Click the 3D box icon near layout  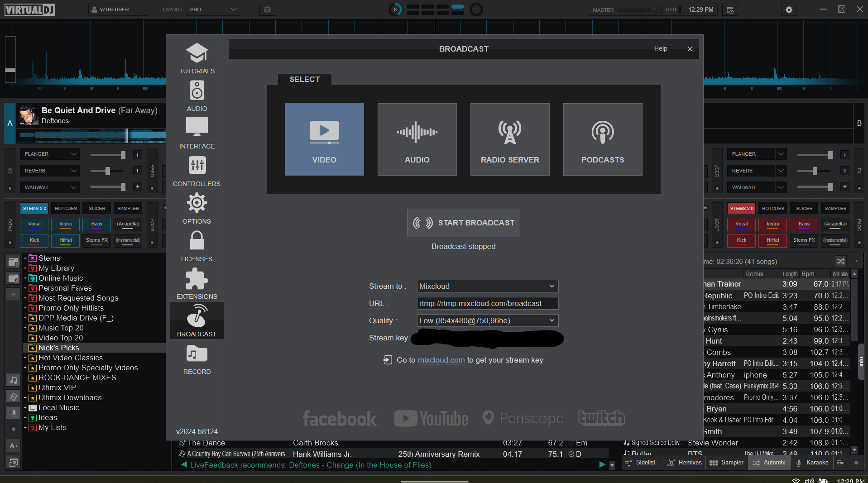[267, 10]
